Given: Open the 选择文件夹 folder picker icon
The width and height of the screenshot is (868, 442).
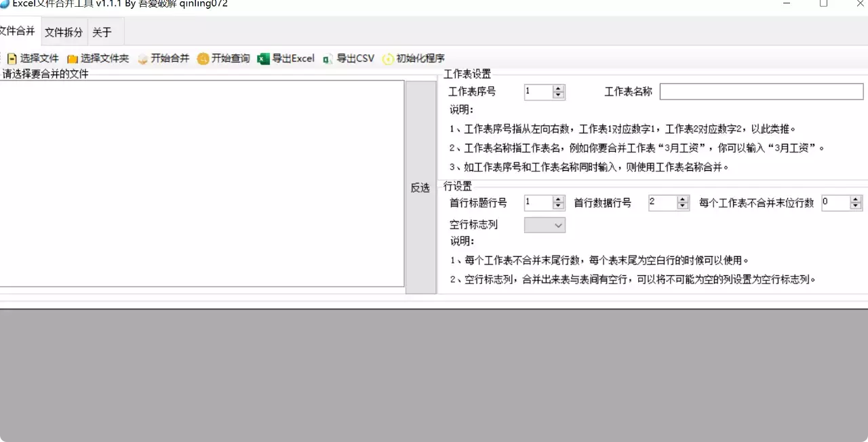Looking at the screenshot, I should tap(73, 58).
